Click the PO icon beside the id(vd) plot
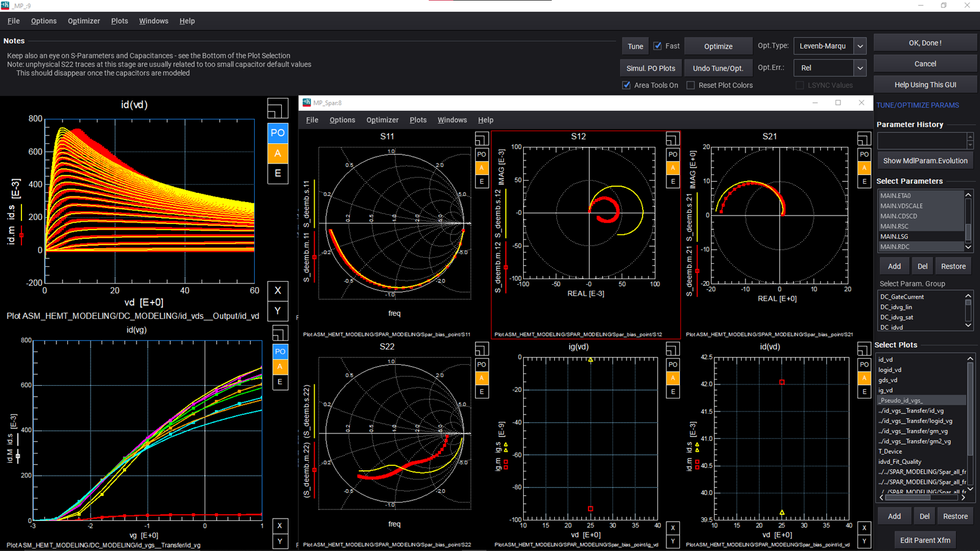The width and height of the screenshot is (980, 551). [277, 133]
